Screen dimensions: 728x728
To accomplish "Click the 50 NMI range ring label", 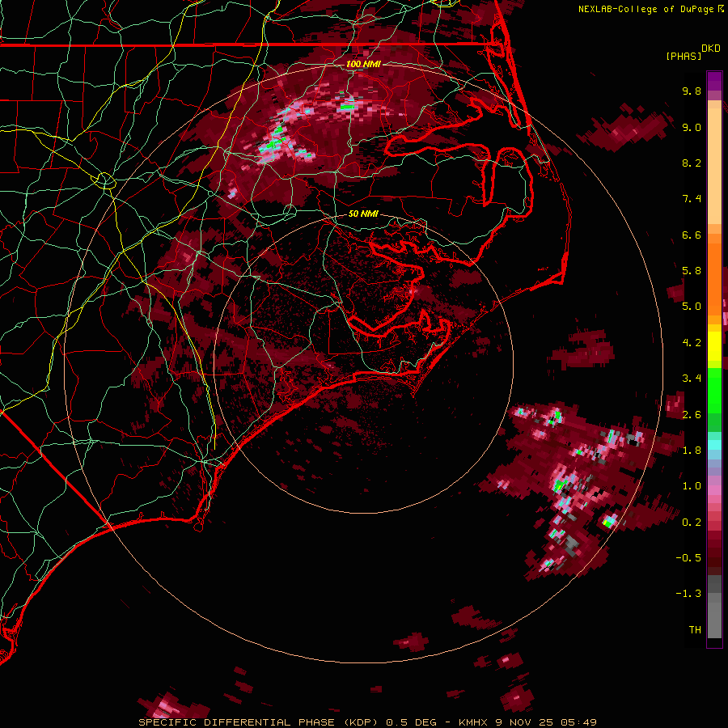I will click(363, 214).
